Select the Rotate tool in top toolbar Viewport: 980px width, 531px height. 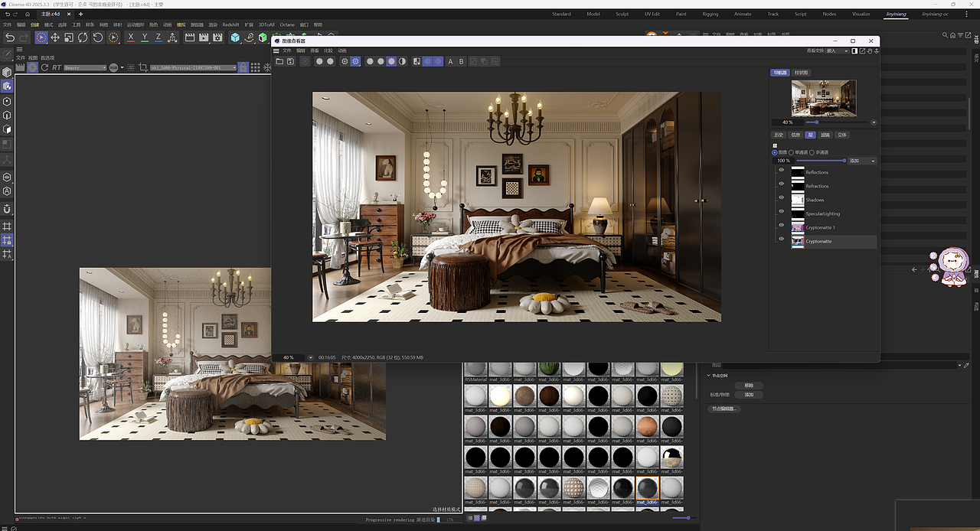point(83,37)
